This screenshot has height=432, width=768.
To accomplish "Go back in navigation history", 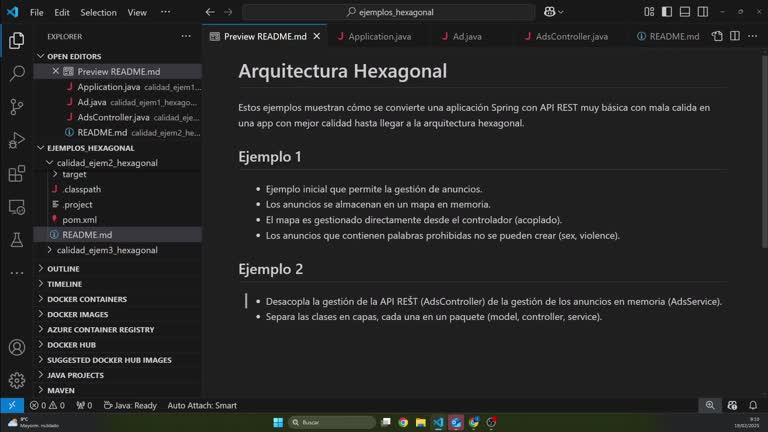I will [210, 12].
